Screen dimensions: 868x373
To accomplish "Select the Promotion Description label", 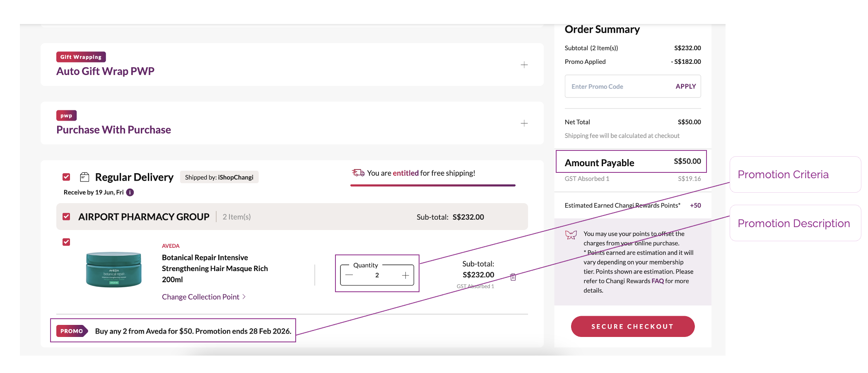I will tap(793, 223).
